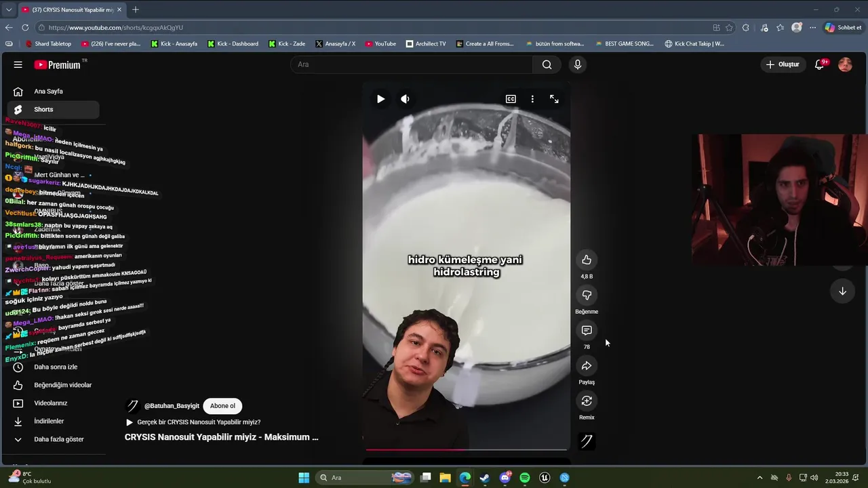
Task: Open File Explorer from the taskbar
Action: click(445, 478)
